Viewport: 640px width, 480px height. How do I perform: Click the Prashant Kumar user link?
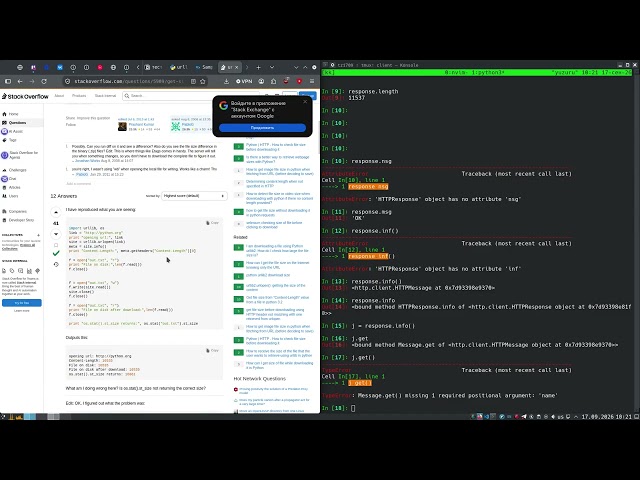click(141, 124)
